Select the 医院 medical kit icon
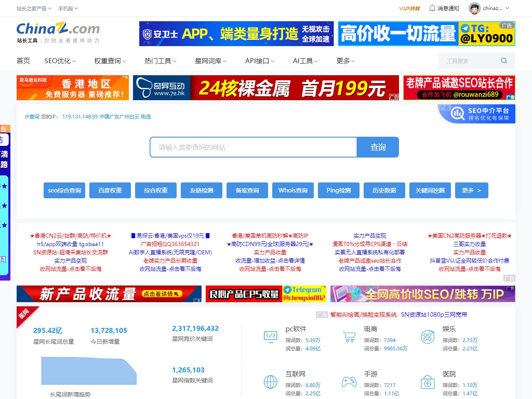The height and width of the screenshot is (399, 532). click(428, 382)
